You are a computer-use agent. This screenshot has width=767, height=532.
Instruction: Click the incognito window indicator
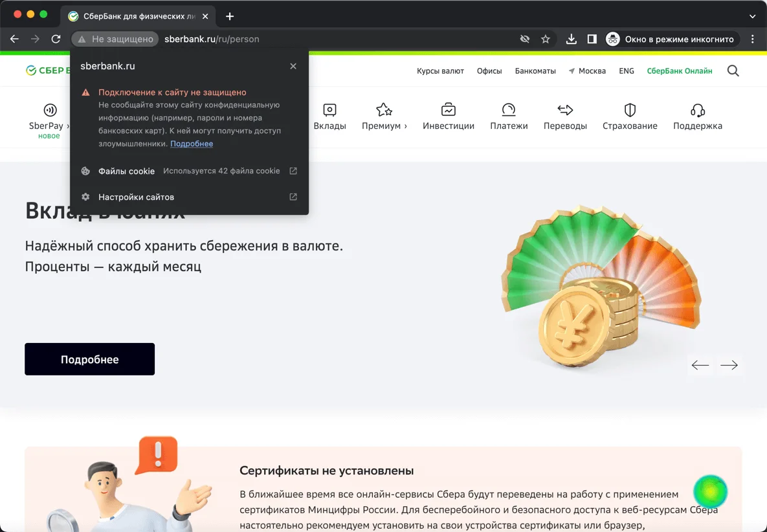[x=672, y=39]
